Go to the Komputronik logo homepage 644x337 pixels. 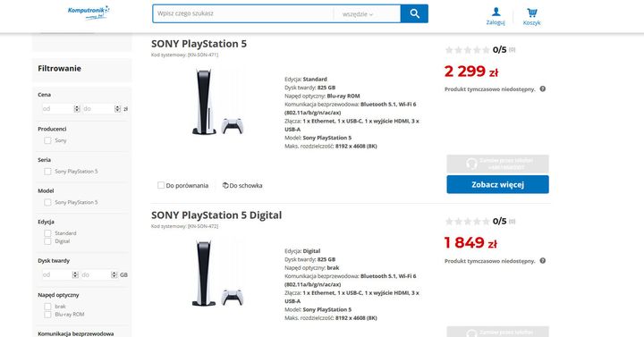[89, 13]
